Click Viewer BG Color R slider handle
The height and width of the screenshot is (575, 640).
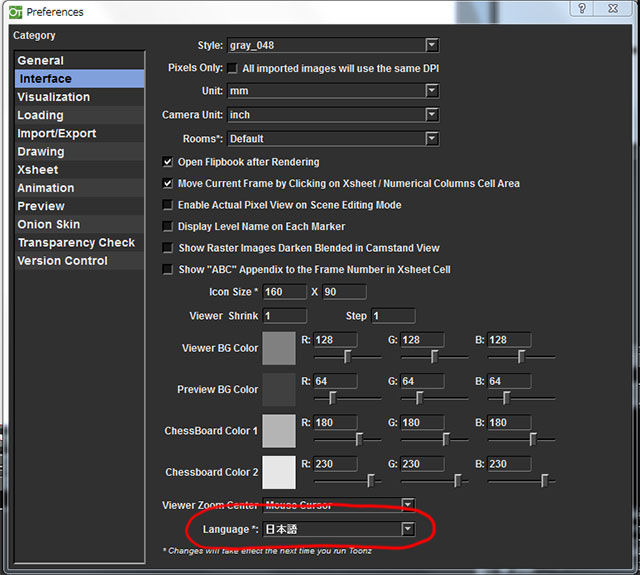[347, 357]
